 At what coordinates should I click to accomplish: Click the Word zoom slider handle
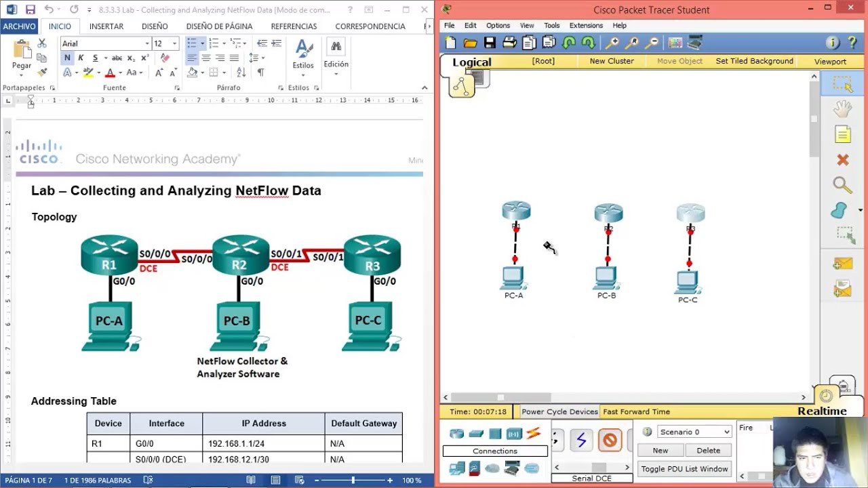point(353,480)
